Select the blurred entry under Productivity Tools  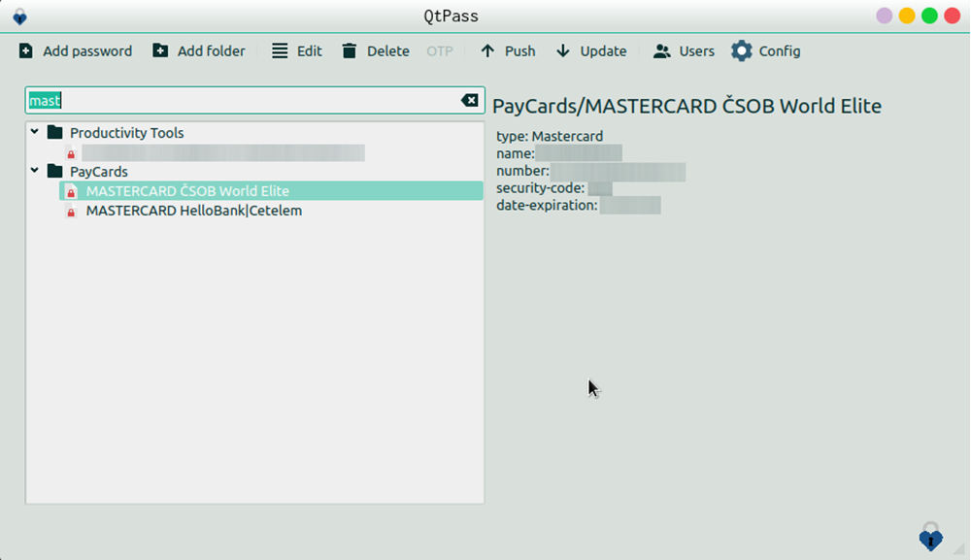[223, 152]
